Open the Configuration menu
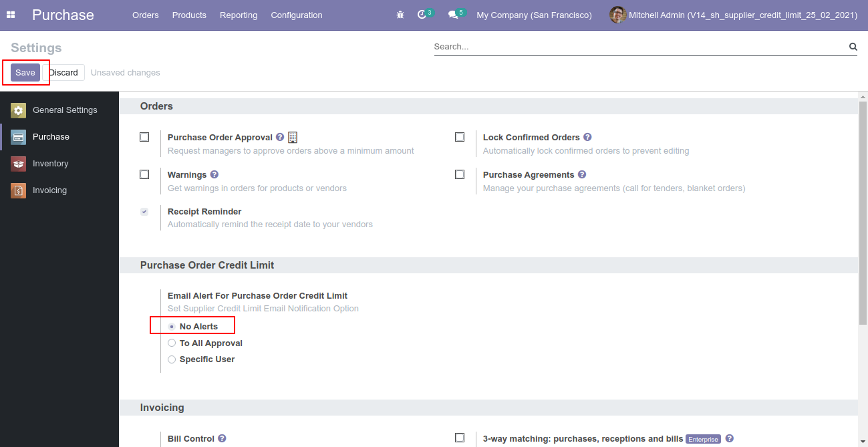 tap(297, 15)
